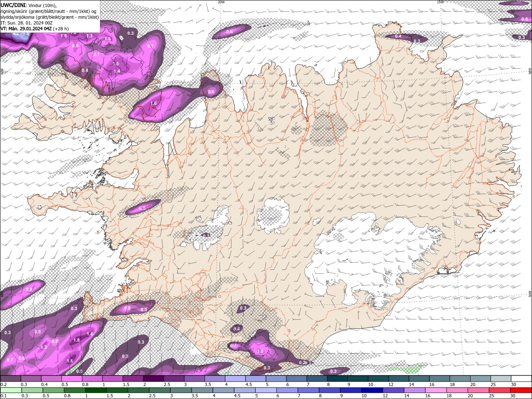This screenshot has height=399, width=532.
Task: Pick the upper legend swatch between 2 and 2.5
Action: [x=153, y=379]
